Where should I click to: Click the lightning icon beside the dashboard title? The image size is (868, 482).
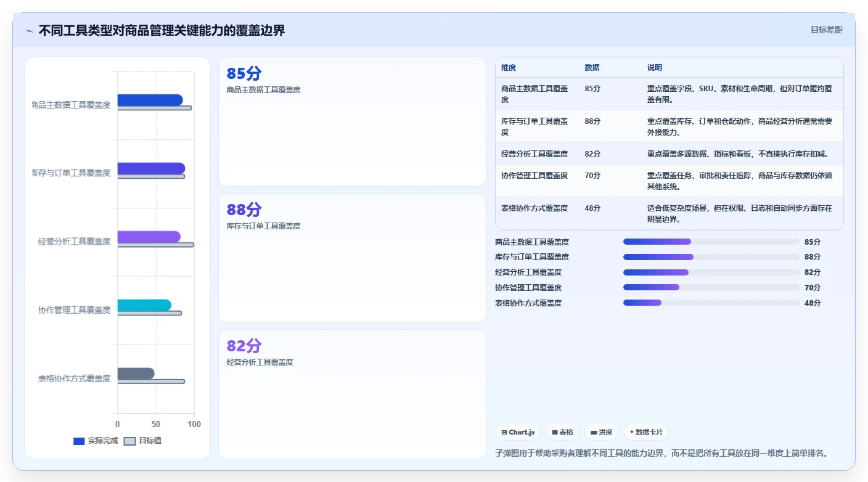[29, 31]
